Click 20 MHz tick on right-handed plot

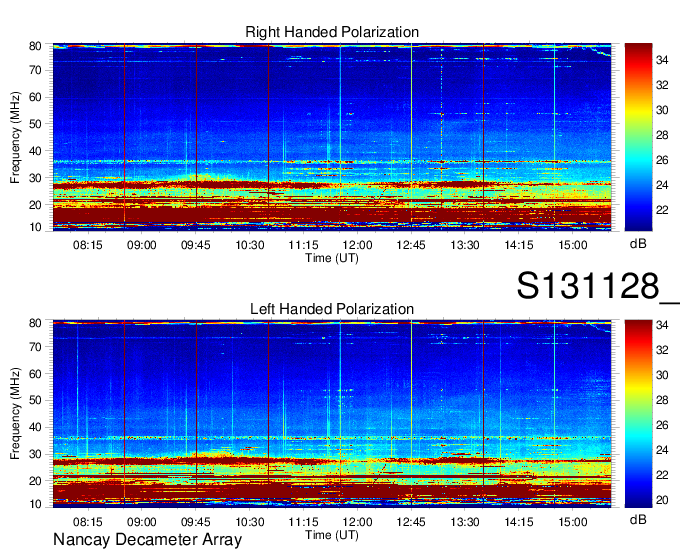point(35,205)
